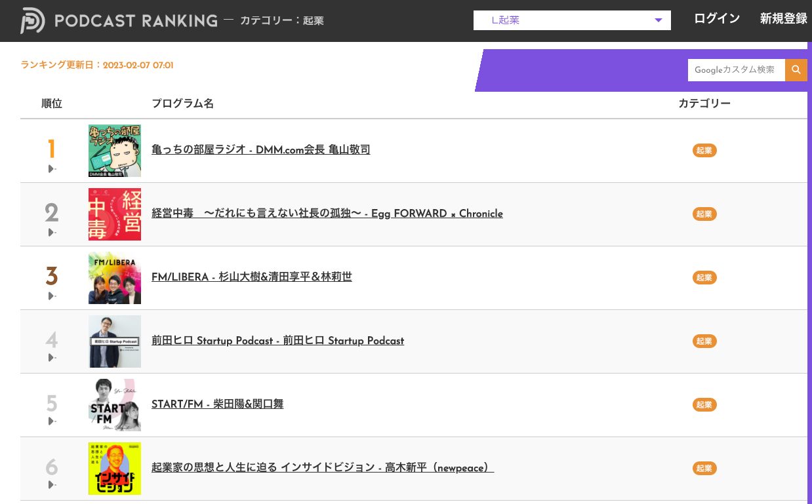812x504 pixels.
Task: Open FM/LIBERA program link
Action: [x=252, y=277]
